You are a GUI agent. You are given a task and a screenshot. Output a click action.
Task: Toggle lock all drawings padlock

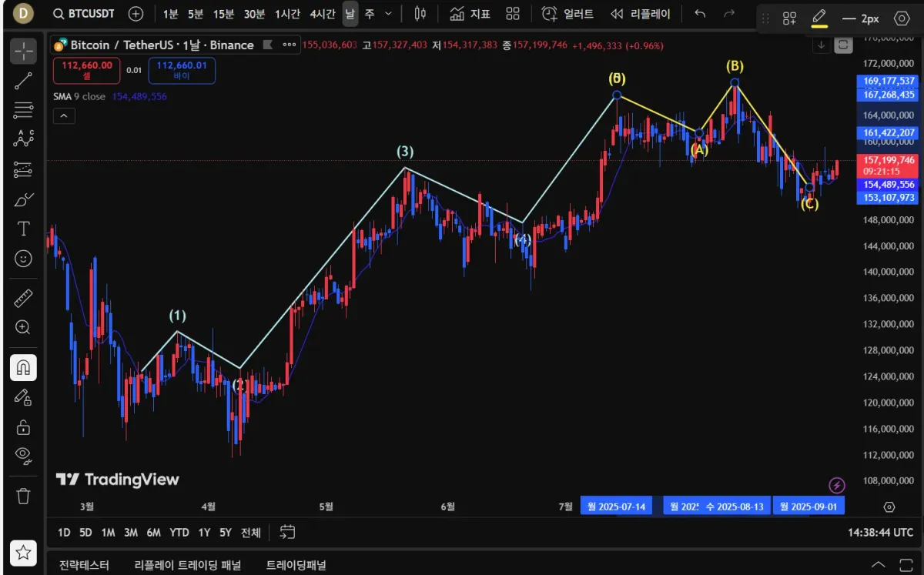(23, 426)
